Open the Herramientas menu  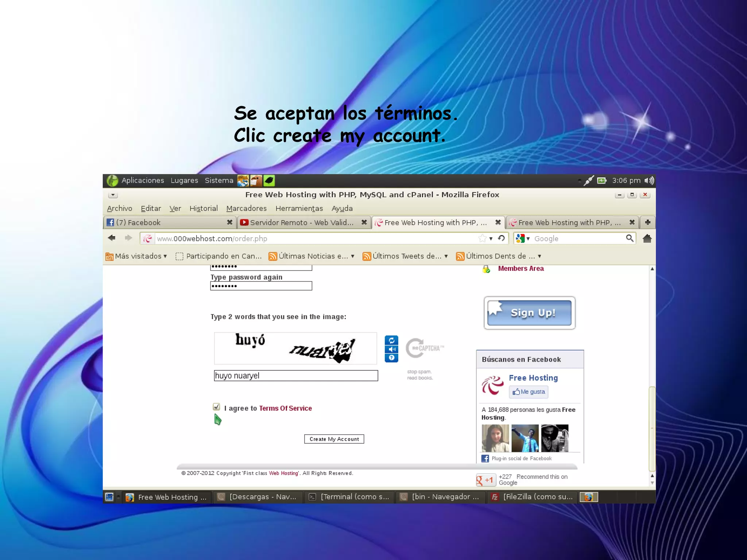[x=299, y=209]
